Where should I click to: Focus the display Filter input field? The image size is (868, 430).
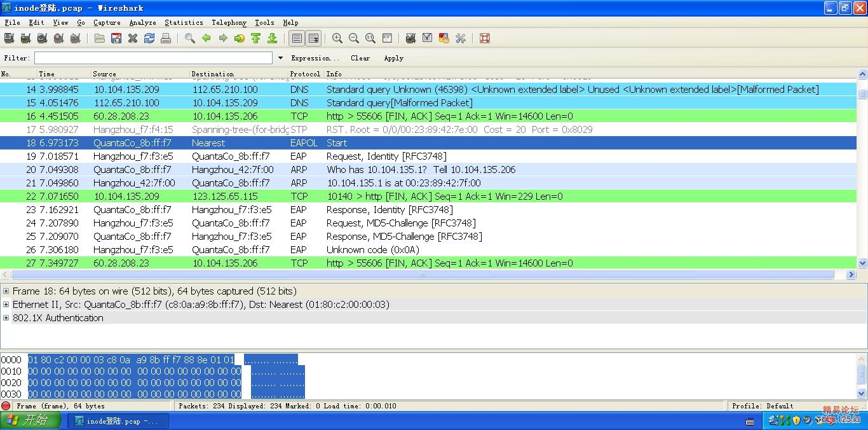153,58
